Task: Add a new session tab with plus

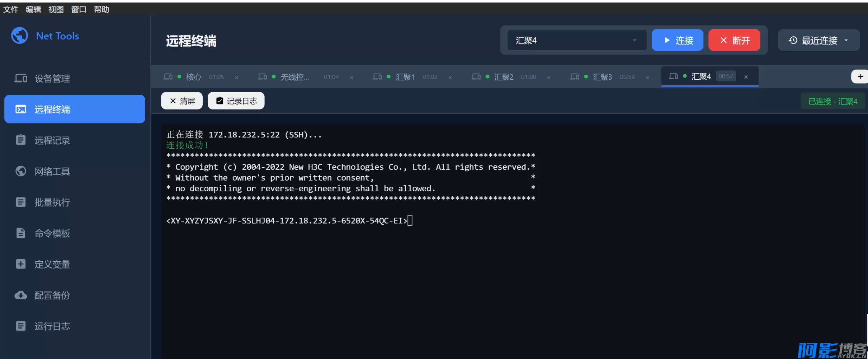Action: [860, 76]
